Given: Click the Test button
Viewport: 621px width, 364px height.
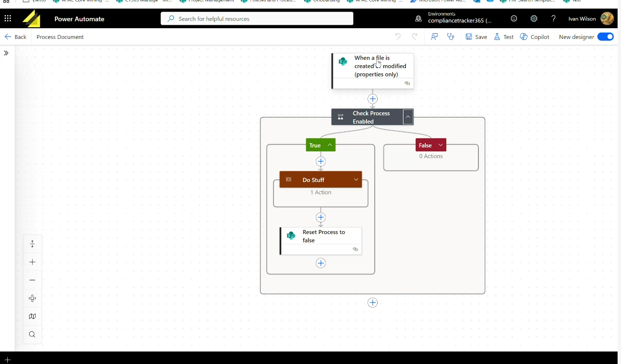Looking at the screenshot, I should (x=504, y=37).
